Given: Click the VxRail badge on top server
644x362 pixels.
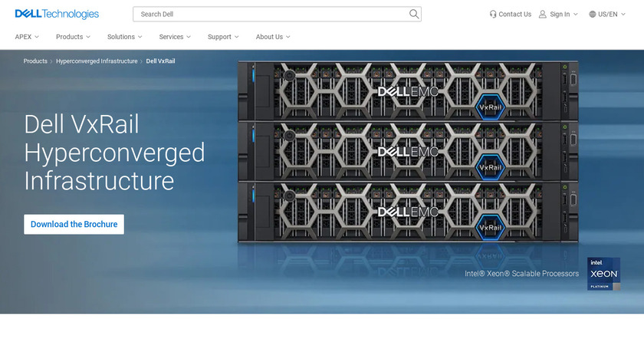Looking at the screenshot, I should [490, 107].
